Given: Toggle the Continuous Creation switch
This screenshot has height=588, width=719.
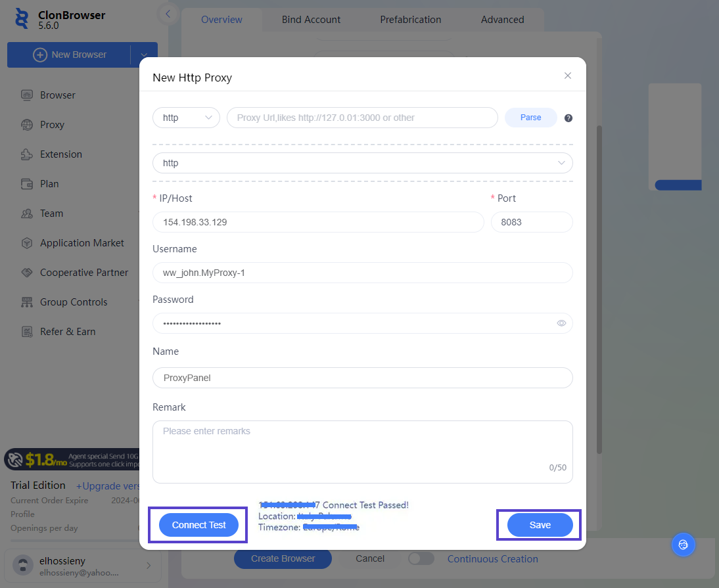Looking at the screenshot, I should (421, 558).
